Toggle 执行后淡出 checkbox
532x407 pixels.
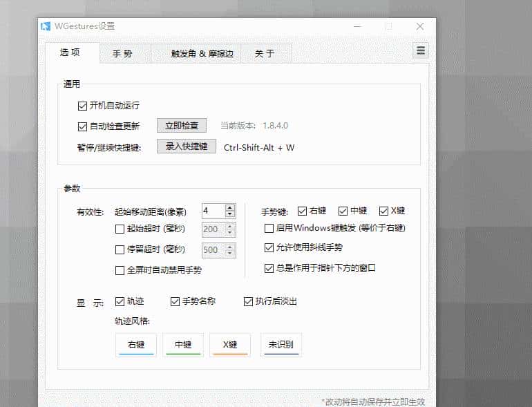(248, 301)
